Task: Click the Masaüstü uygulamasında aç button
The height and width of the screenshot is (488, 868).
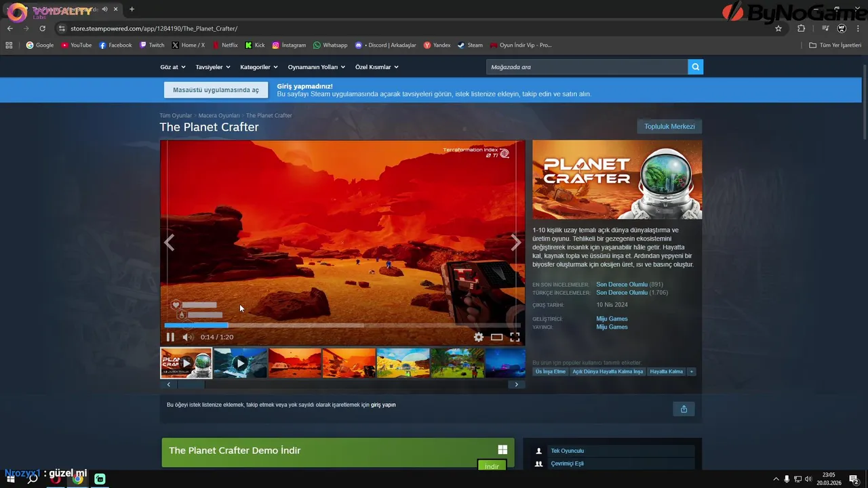Action: 216,90
